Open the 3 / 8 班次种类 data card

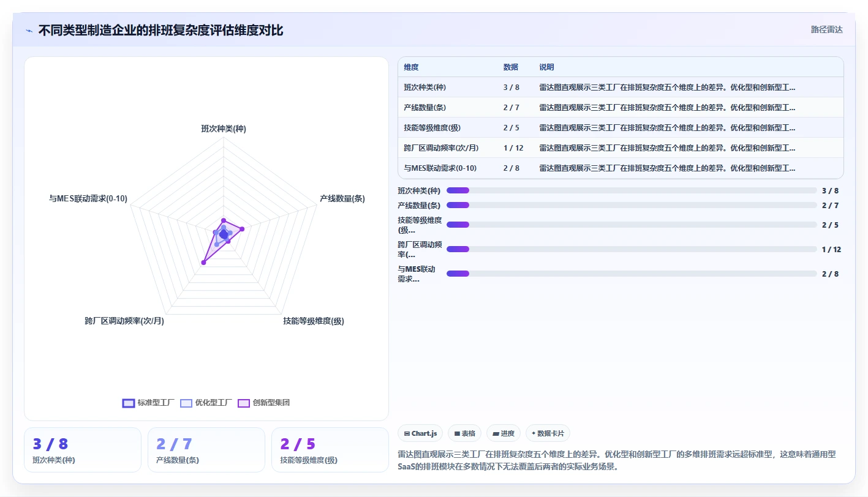[83, 450]
